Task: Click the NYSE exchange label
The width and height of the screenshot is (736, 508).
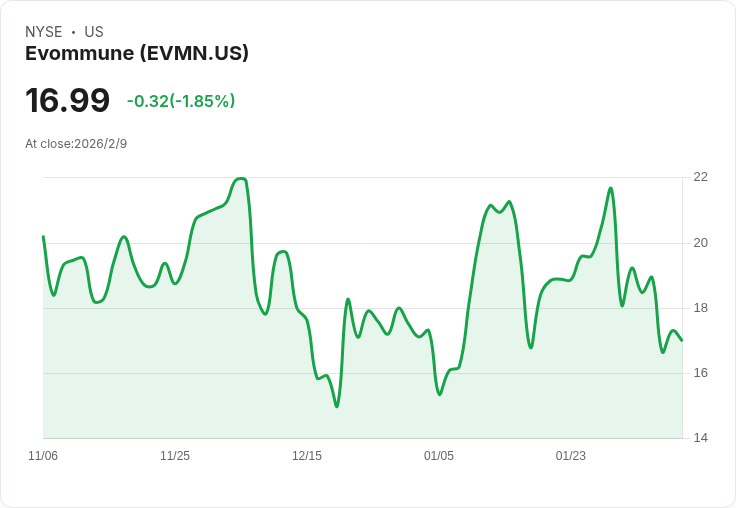Action: tap(44, 32)
